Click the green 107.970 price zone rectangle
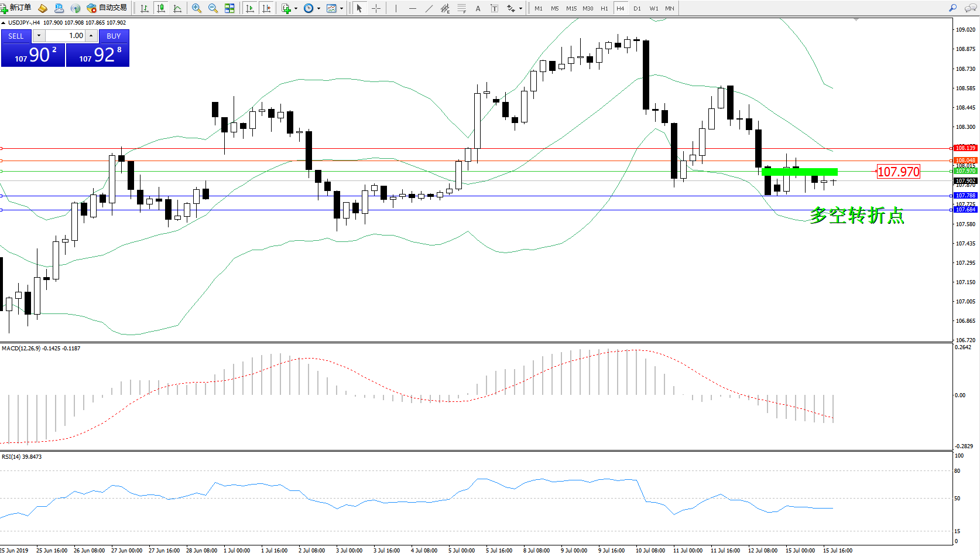Viewport: 980px width, 556px height. (x=800, y=172)
